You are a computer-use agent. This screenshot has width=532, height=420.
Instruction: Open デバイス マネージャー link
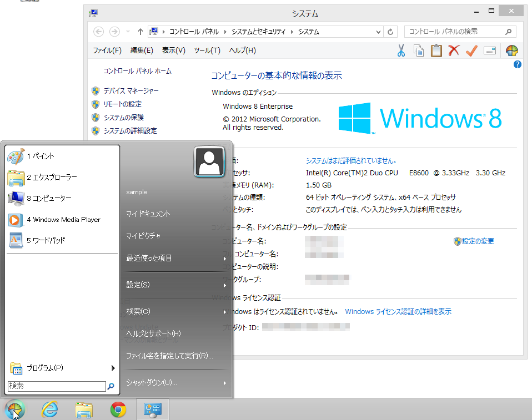[131, 91]
